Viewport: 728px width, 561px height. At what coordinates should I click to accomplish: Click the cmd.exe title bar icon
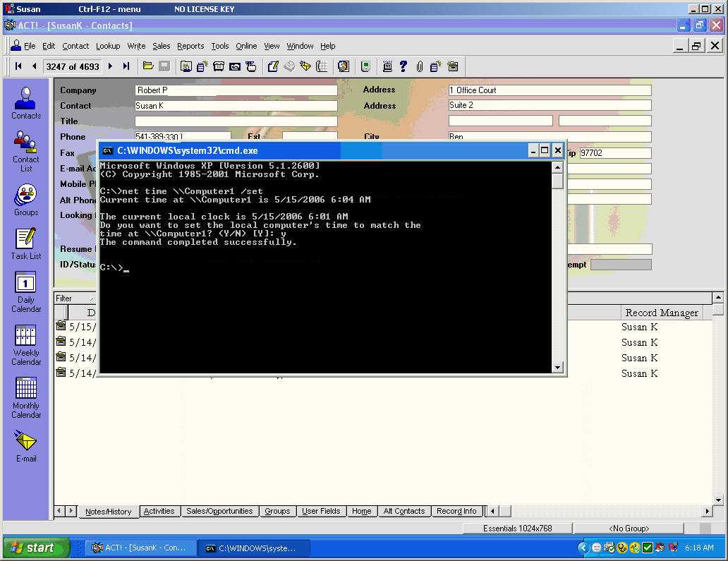108,150
